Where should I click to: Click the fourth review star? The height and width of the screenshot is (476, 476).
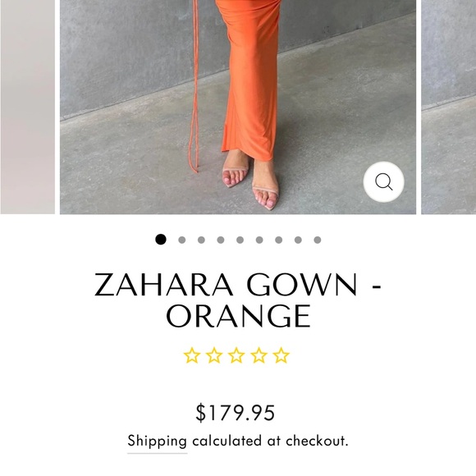tap(259, 355)
